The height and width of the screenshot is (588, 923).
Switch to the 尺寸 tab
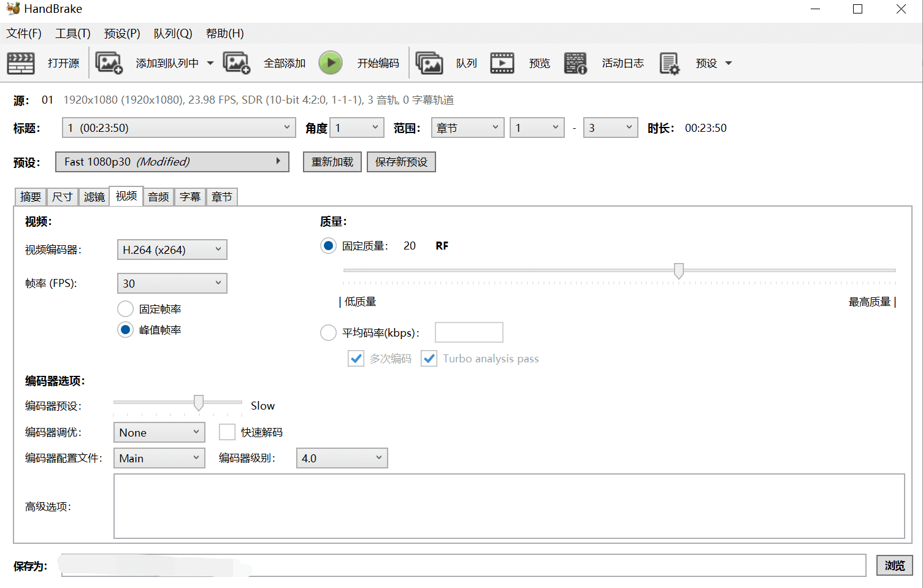[63, 197]
